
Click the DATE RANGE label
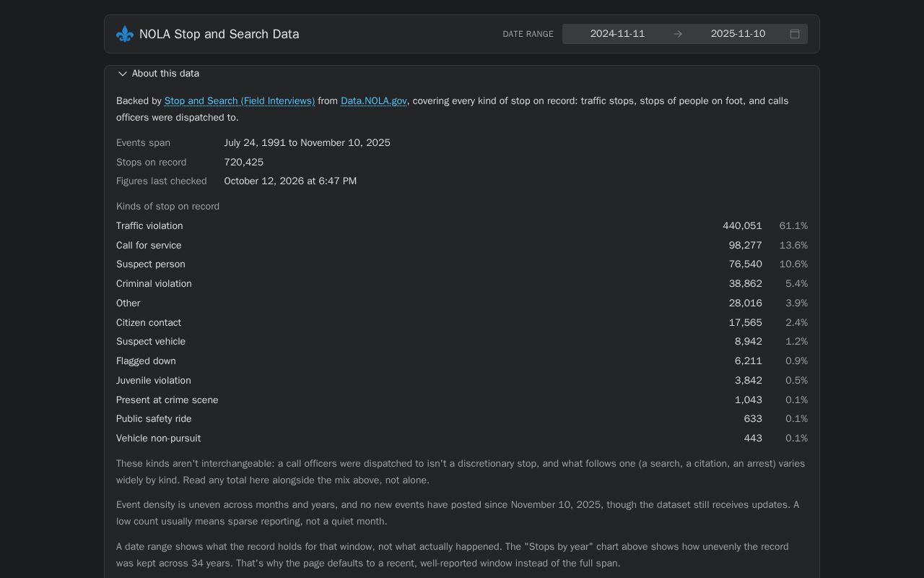pos(528,34)
